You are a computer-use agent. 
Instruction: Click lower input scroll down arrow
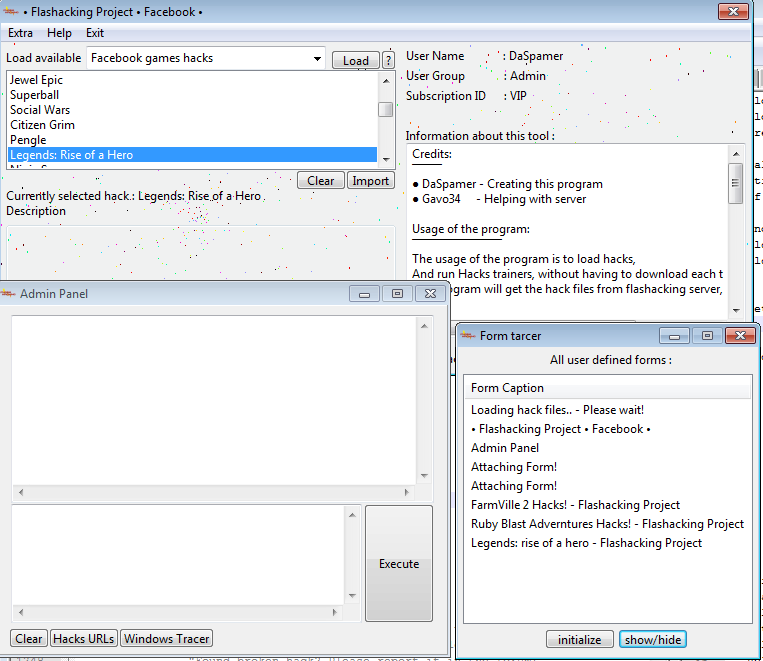(x=352, y=596)
